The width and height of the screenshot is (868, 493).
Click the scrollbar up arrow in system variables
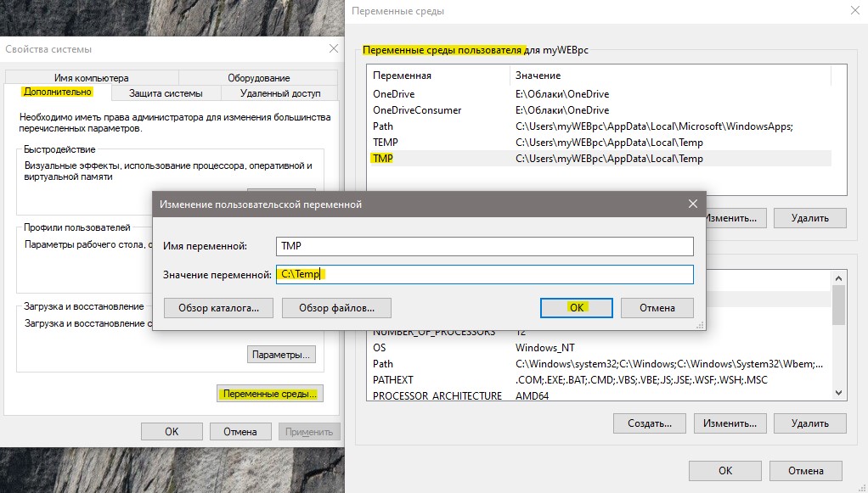click(838, 278)
